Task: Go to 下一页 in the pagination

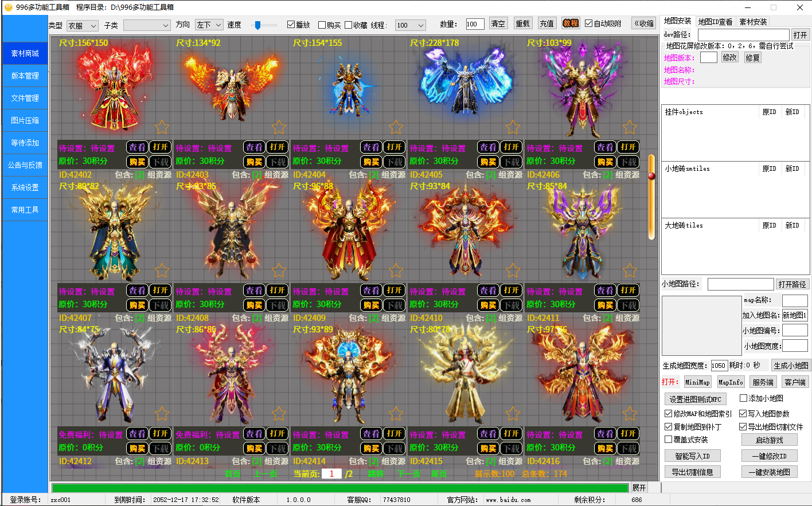Action: click(409, 474)
